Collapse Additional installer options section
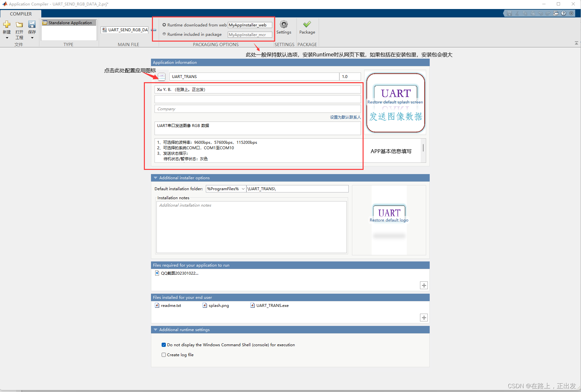Image resolution: width=581 pixels, height=392 pixels. (x=155, y=178)
